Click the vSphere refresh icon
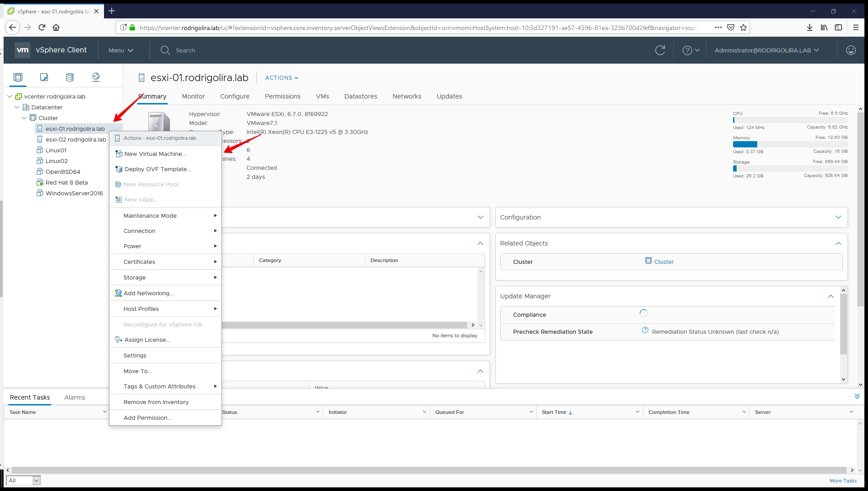The height and width of the screenshot is (491, 868). tap(660, 50)
